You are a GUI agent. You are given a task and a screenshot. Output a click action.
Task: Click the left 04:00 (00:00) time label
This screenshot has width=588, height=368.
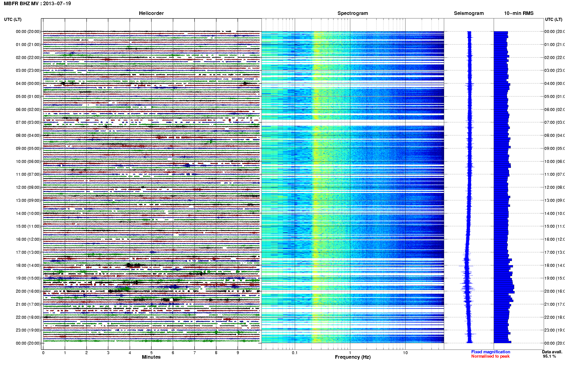pos(28,83)
